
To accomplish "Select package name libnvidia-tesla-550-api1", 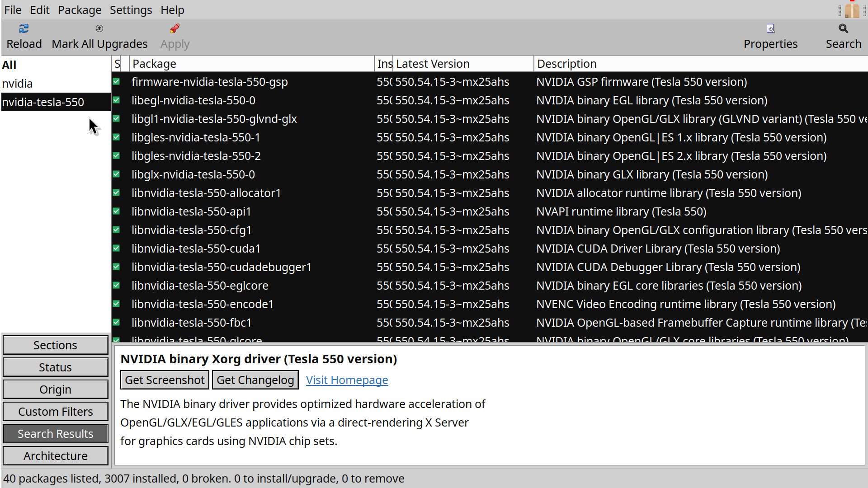I will pos(191,211).
